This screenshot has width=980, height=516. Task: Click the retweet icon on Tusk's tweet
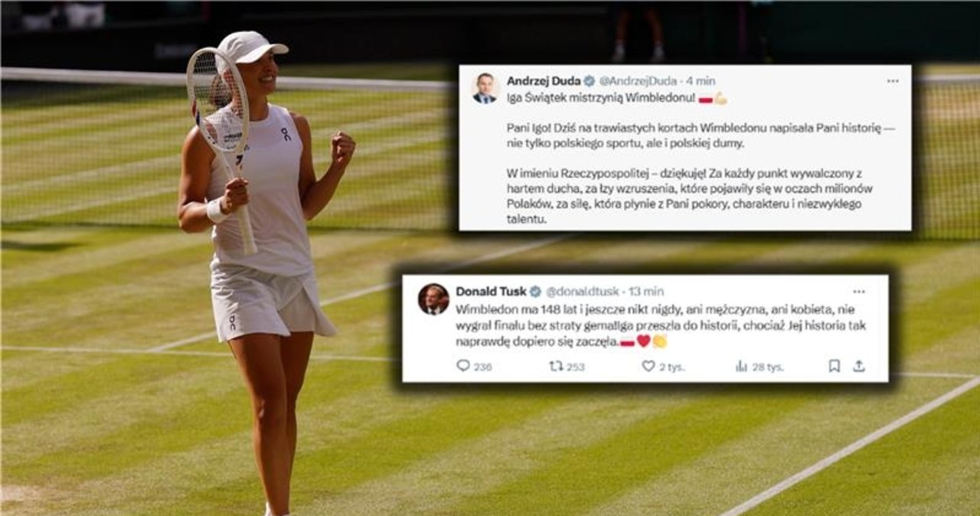(556, 366)
